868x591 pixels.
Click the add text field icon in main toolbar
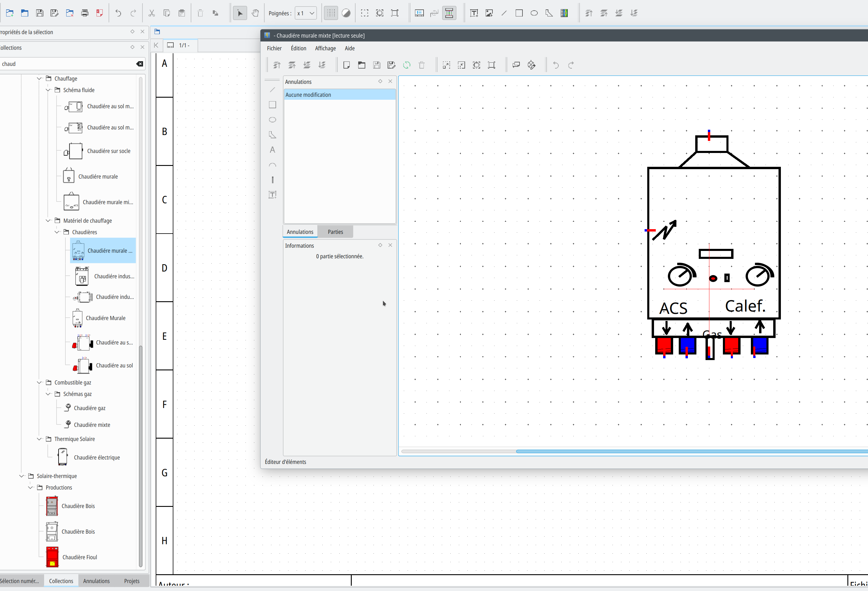(x=474, y=13)
